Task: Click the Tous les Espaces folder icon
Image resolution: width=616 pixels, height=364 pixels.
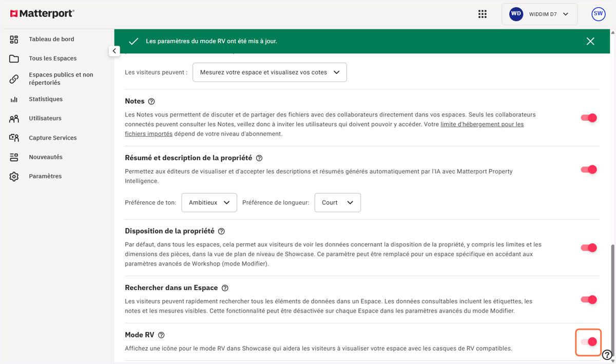Action: (x=14, y=59)
